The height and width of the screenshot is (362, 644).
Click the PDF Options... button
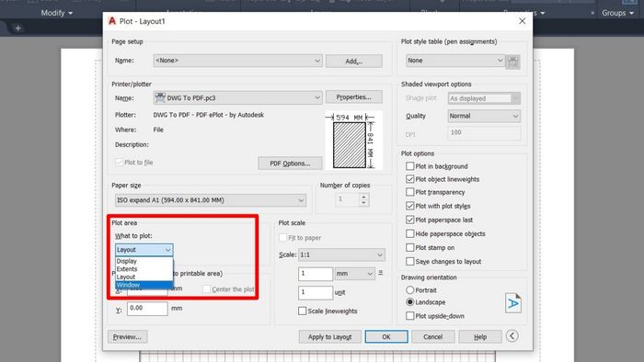point(290,164)
